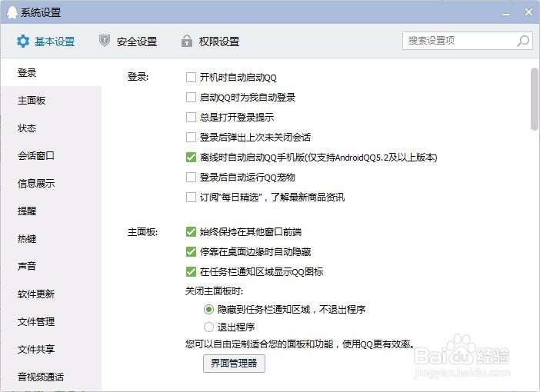Select 状态 in the sidebar

tap(51, 128)
